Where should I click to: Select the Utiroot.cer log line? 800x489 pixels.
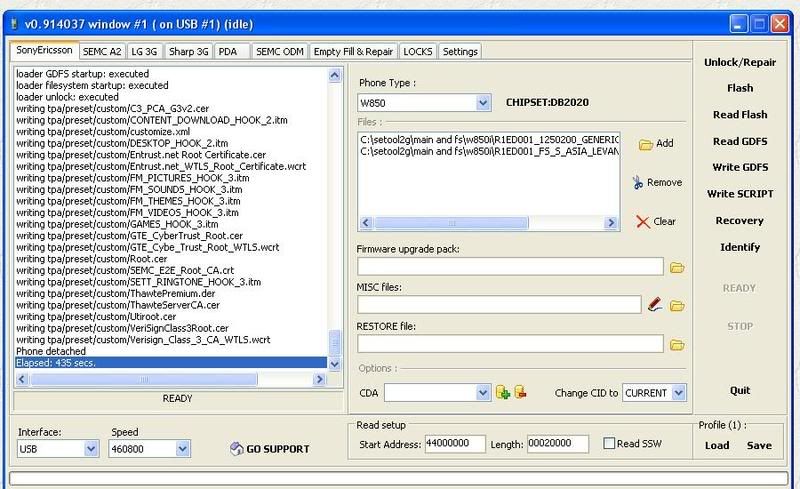tap(96, 316)
